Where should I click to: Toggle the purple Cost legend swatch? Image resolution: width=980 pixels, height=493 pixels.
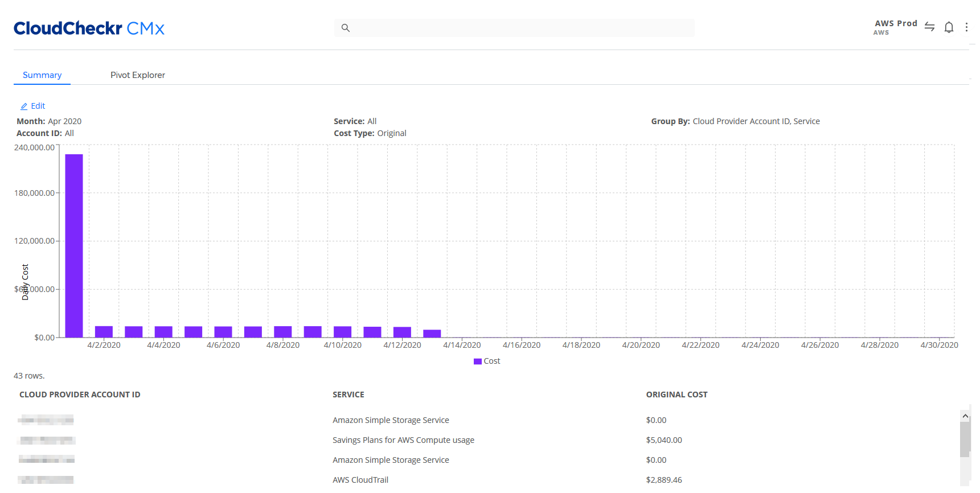(478, 361)
